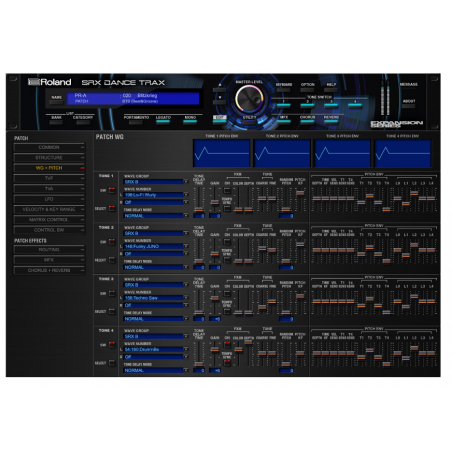Open Tone 1 Wave Group dropdown
The image size is (452, 452).
(156, 182)
